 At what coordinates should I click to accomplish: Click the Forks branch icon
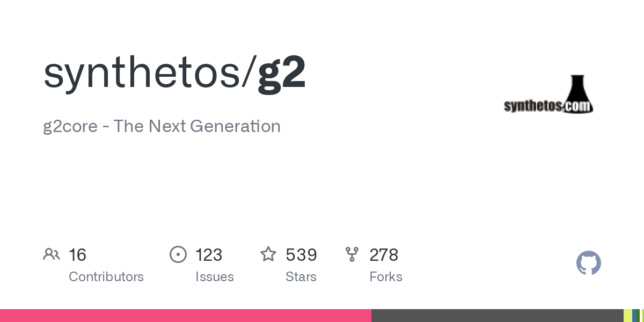click(x=352, y=254)
